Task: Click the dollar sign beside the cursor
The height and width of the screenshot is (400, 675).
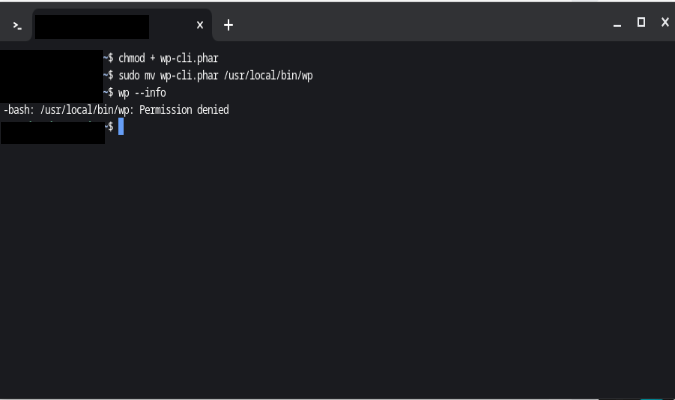Action: tap(111, 127)
